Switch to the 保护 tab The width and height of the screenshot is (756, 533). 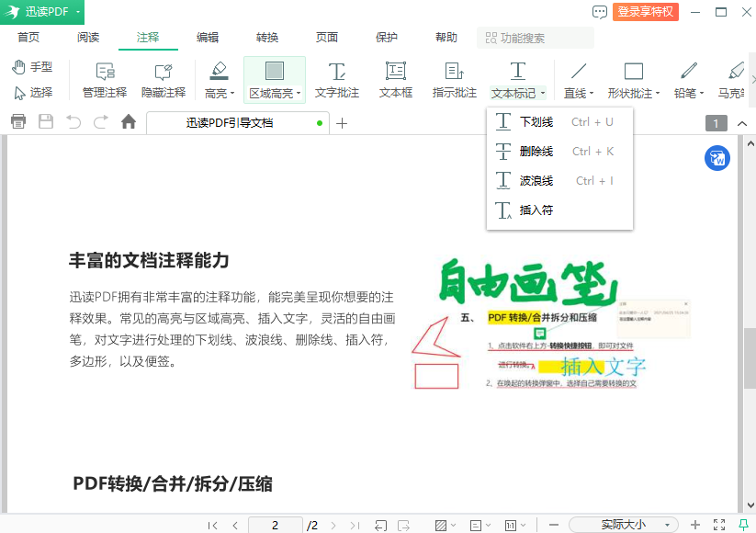coord(387,37)
